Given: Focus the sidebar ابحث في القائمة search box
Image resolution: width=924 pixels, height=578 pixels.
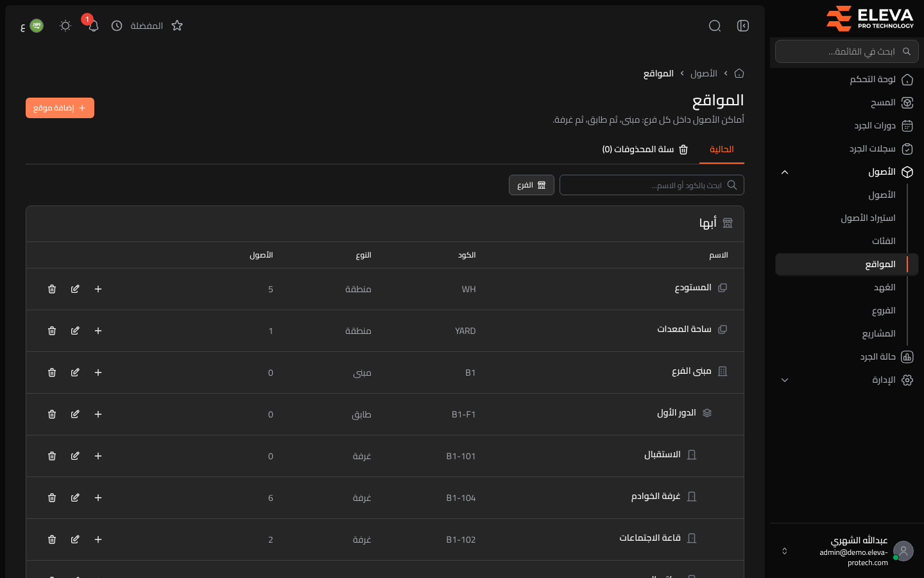Looking at the screenshot, I should click(x=847, y=51).
